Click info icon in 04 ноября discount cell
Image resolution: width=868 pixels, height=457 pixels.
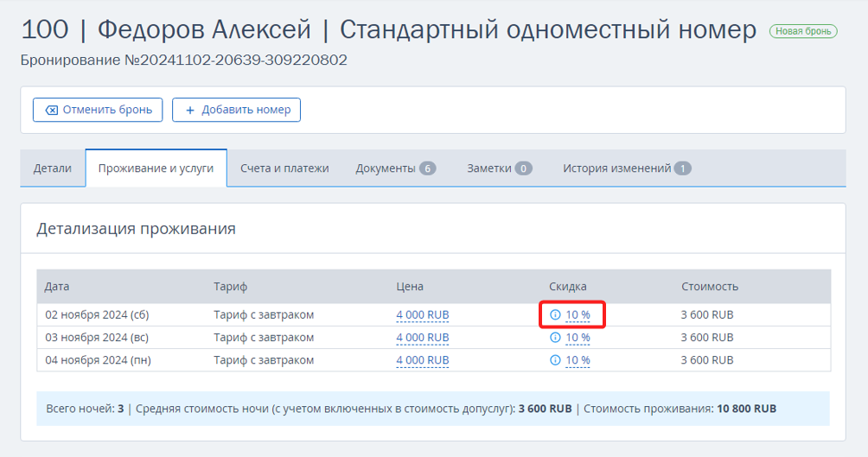click(x=555, y=360)
